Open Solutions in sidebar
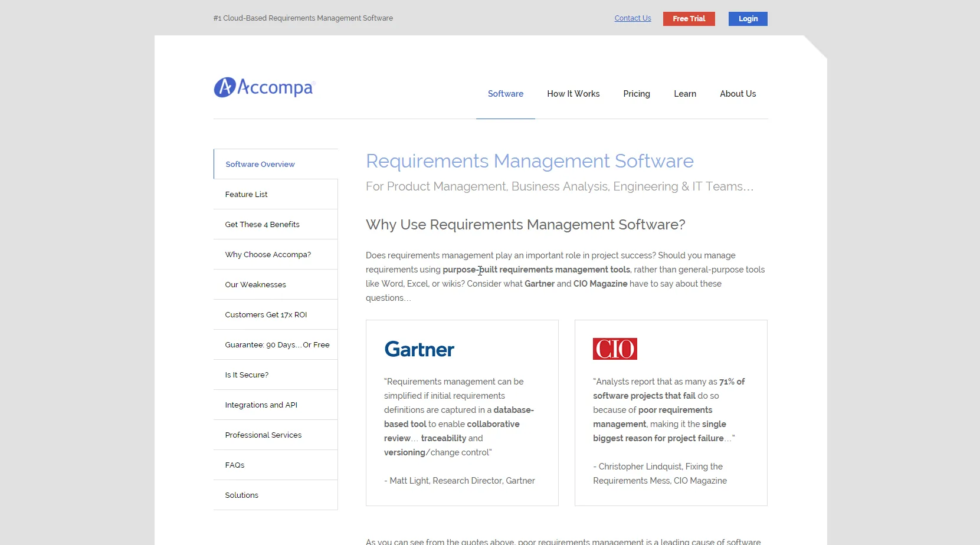Viewport: 980px width, 545px height. click(276, 495)
